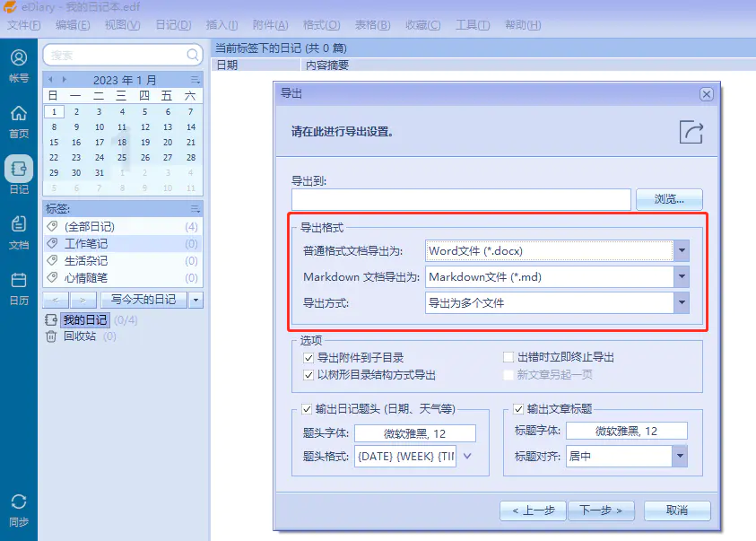The height and width of the screenshot is (541, 756).
Task: Click the 导出到 path input field
Action: pos(461,199)
